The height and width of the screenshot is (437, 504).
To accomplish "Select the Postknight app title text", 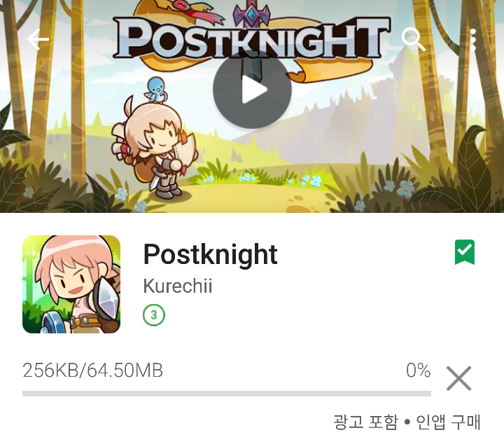I will click(210, 255).
